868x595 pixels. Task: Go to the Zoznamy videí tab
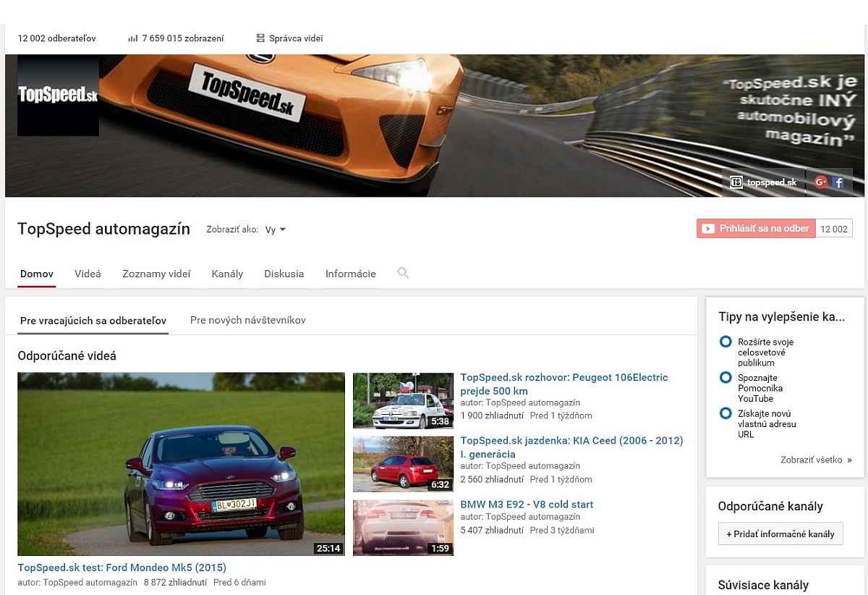coord(156,274)
